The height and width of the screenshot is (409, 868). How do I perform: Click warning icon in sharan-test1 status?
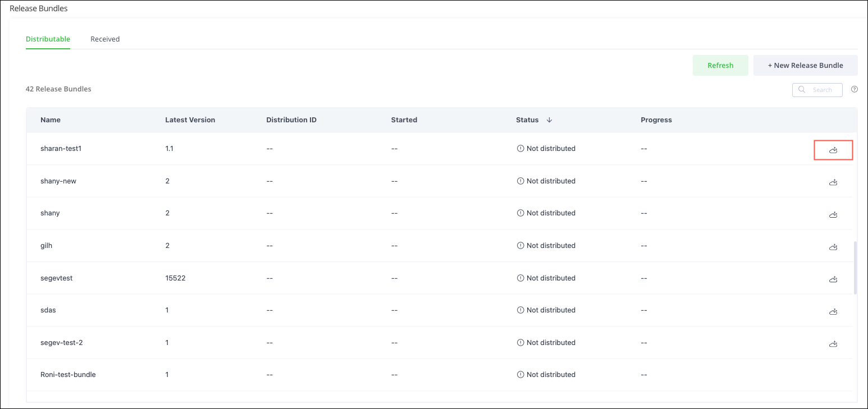(520, 149)
